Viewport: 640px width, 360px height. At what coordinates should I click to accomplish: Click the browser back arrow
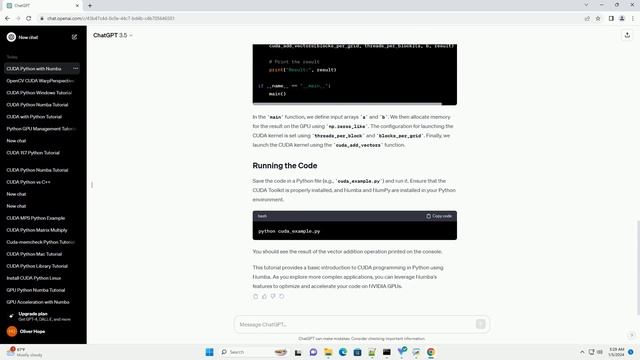point(7,18)
